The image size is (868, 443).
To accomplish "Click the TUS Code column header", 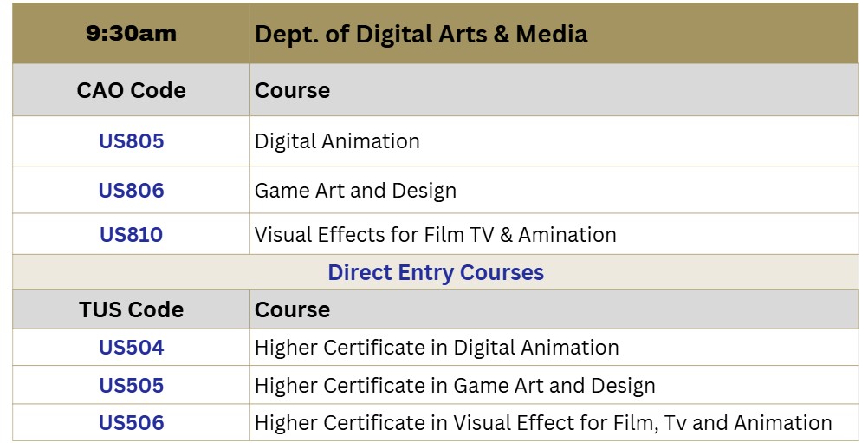I will (x=131, y=309).
